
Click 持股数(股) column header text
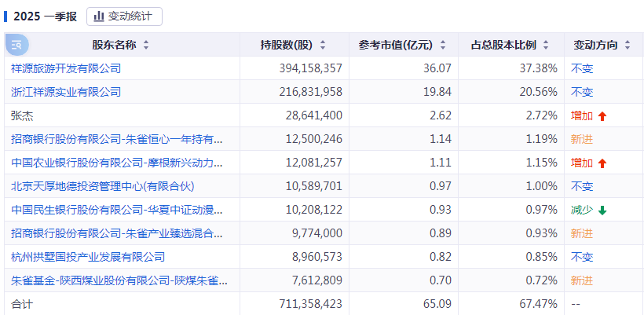pyautogui.click(x=287, y=46)
